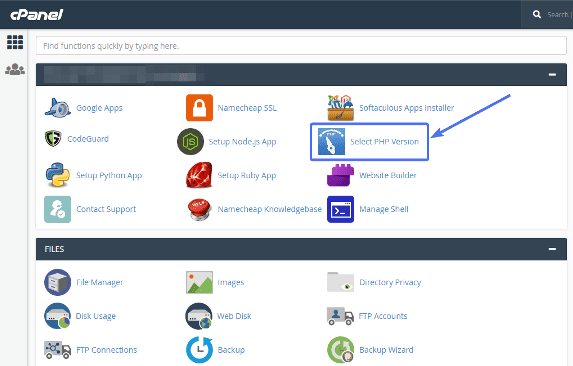
Task: Click the search magnifier in top bar
Action: click(537, 14)
